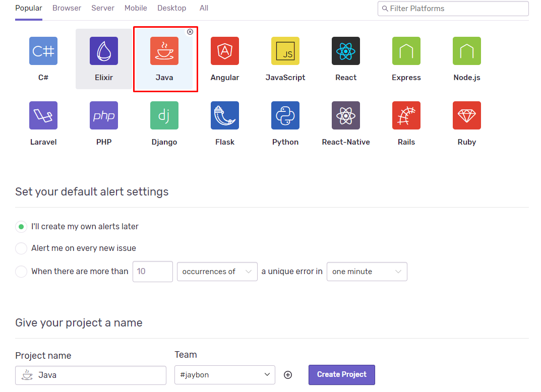541x392 pixels.
Task: Add a new team with plus icon
Action: pos(288,375)
